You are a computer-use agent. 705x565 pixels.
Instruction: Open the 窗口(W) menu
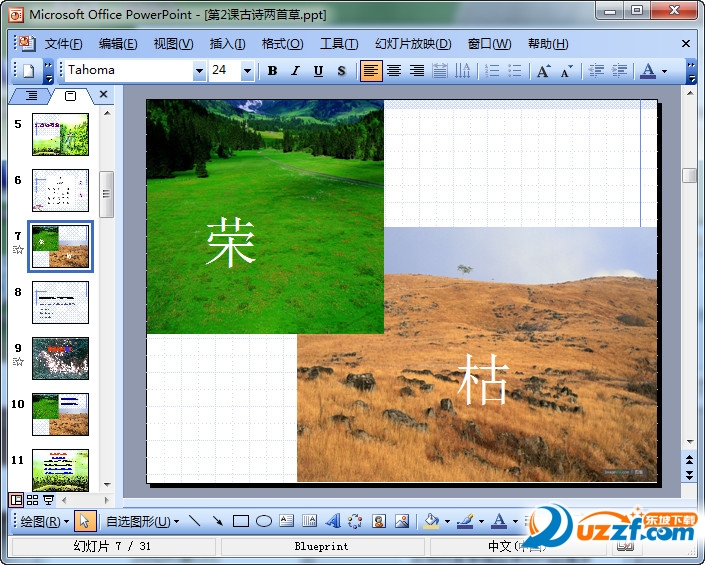[x=489, y=44]
